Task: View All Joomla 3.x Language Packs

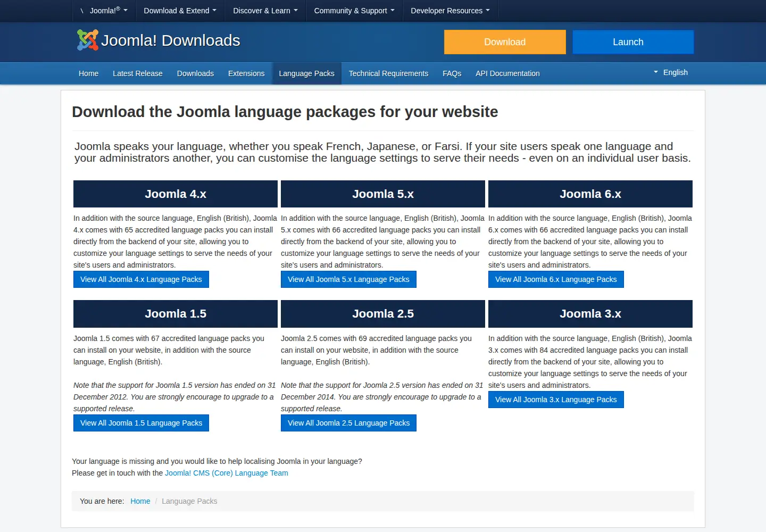Action: (556, 400)
